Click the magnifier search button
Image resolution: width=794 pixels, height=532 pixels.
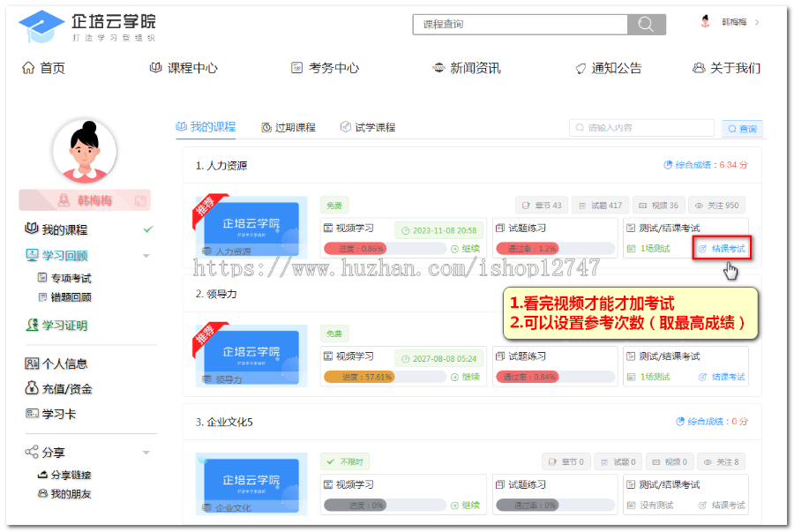(x=646, y=25)
